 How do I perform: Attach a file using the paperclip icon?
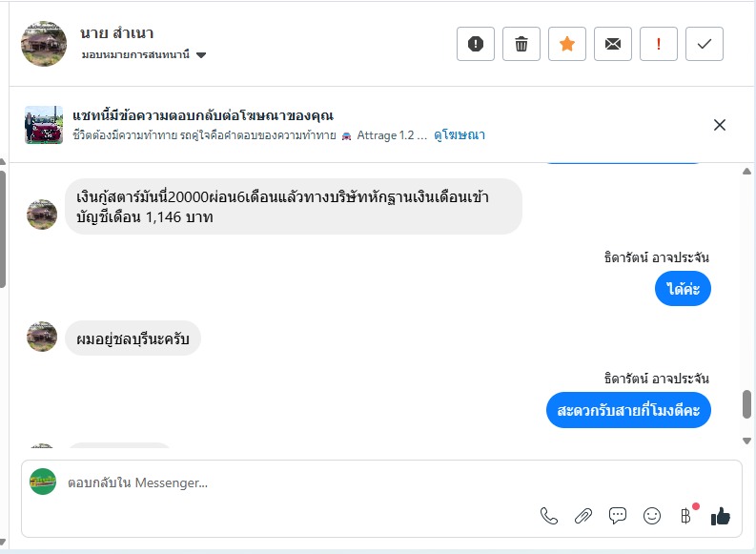(x=583, y=516)
